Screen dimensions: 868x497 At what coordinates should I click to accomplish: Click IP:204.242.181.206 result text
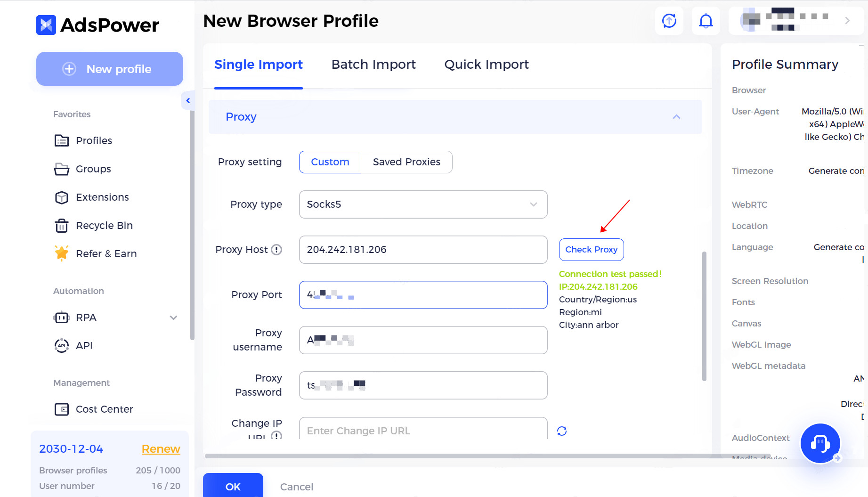pyautogui.click(x=598, y=287)
